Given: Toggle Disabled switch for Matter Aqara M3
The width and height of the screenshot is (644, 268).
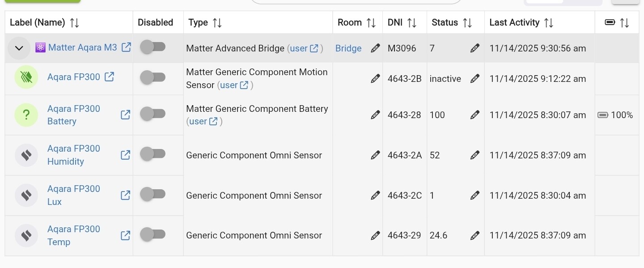Looking at the screenshot, I should (x=153, y=47).
